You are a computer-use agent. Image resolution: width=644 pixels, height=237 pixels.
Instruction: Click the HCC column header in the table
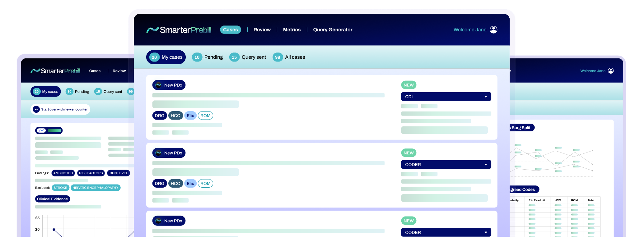point(558,200)
